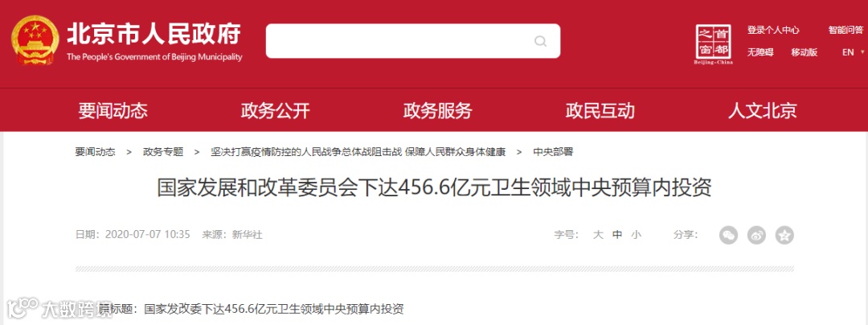868x325 pixels.
Task: Open 智能问答 smart Q&A link
Action: 845,31
